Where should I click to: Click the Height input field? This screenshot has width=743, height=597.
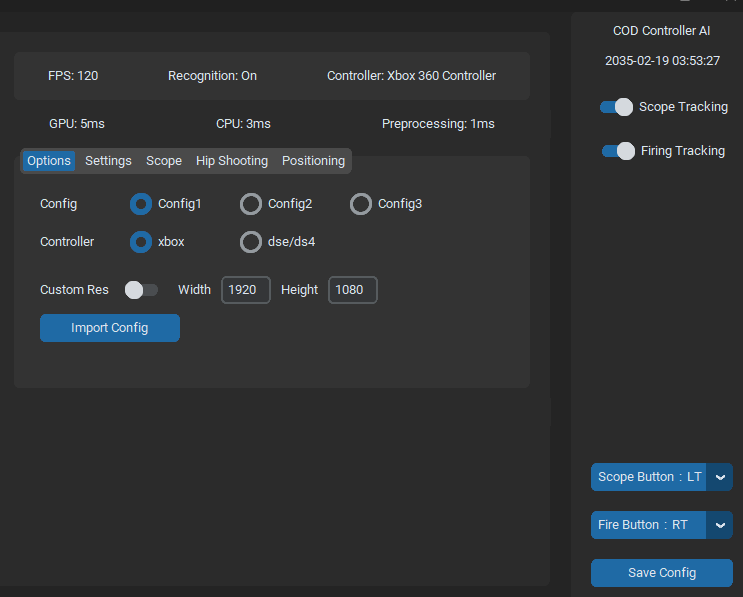point(353,290)
